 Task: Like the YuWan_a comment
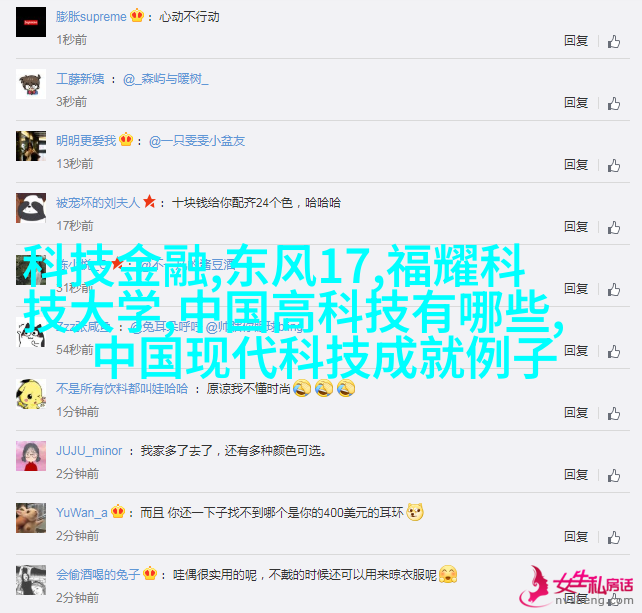point(613,538)
